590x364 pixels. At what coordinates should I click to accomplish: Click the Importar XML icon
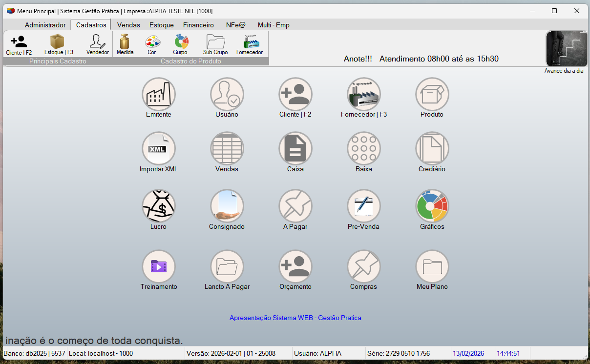(x=159, y=149)
